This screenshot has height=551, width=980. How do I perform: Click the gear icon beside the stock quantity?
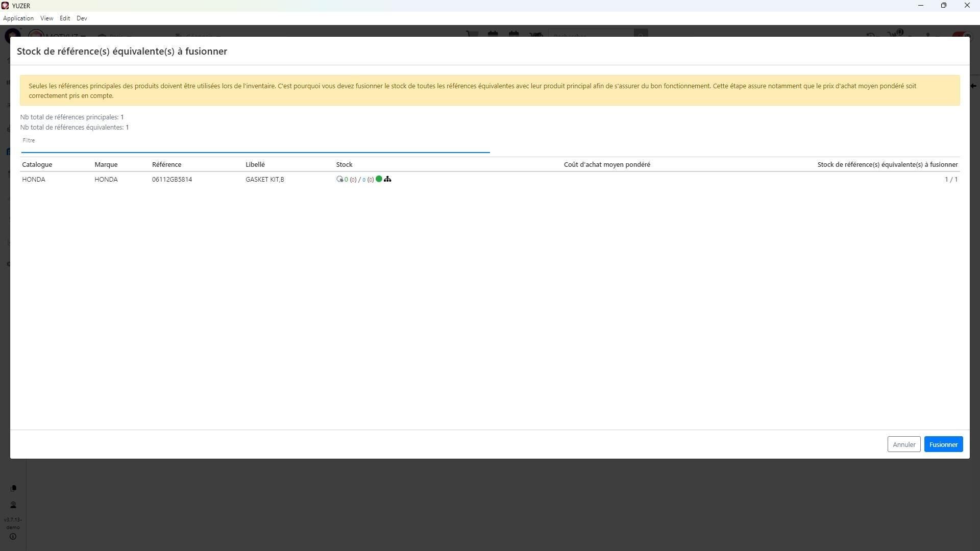[x=339, y=179]
